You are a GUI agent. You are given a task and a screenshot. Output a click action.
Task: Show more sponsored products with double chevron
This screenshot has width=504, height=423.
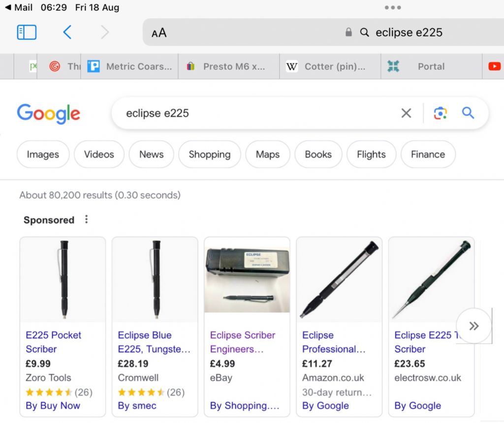[474, 326]
